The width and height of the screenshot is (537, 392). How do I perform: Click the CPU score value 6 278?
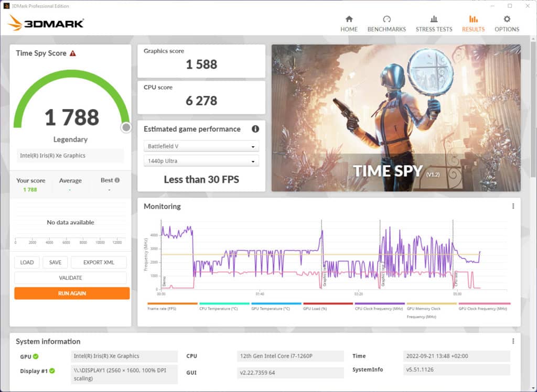[x=201, y=101]
